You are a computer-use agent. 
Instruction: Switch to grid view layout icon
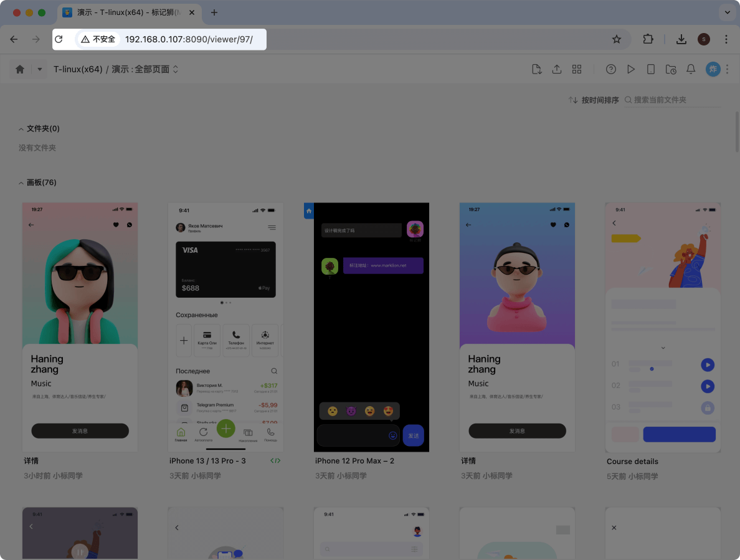(x=577, y=69)
